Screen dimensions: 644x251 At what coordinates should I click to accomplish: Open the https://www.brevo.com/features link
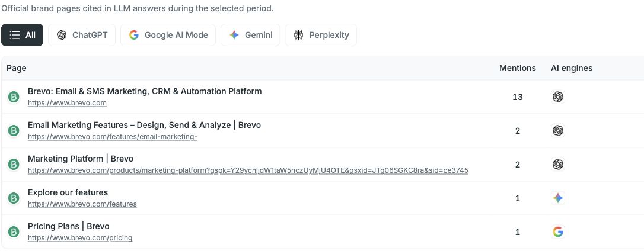tap(82, 204)
